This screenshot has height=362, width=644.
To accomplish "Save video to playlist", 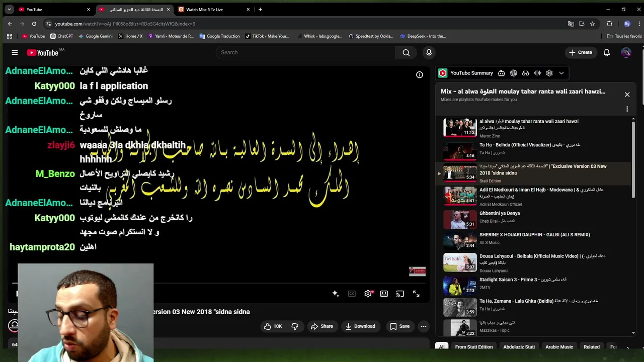I will point(400,326).
